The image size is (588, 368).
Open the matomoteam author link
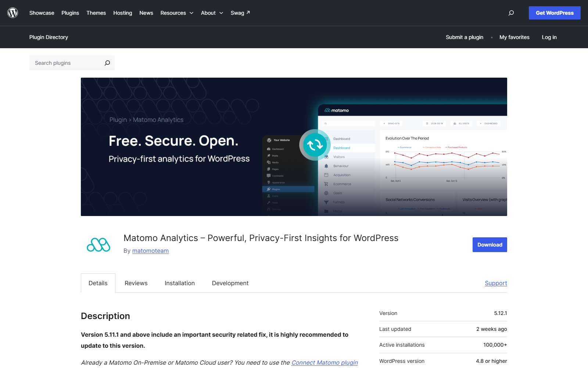click(x=150, y=251)
